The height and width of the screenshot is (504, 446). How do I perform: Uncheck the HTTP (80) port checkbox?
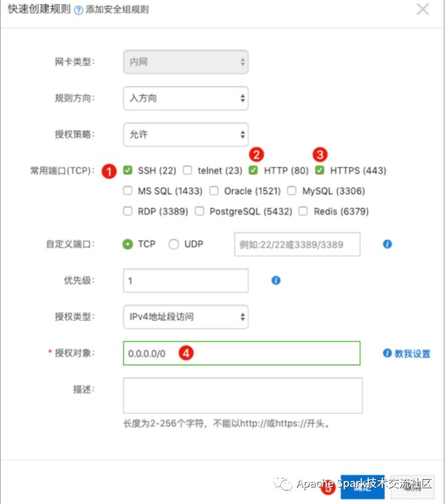pos(254,170)
